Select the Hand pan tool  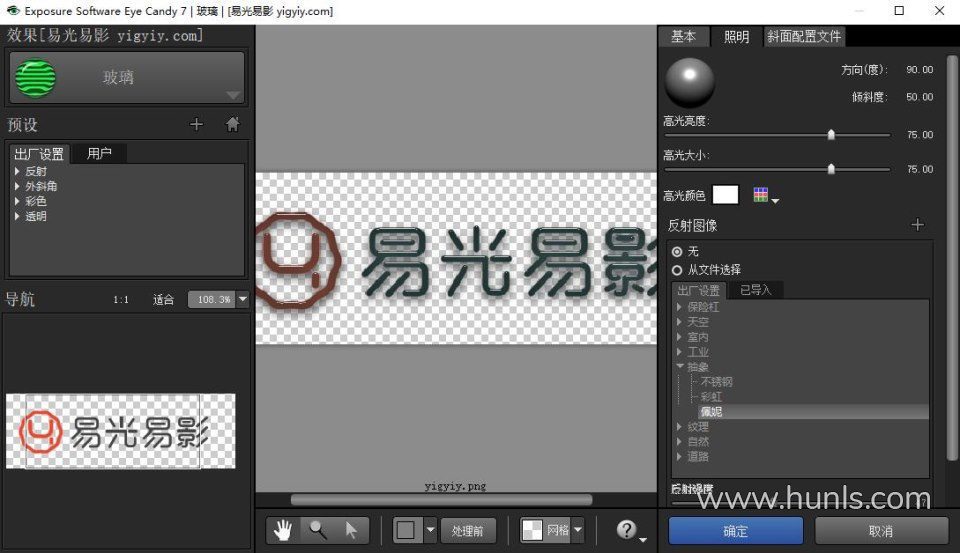pyautogui.click(x=283, y=530)
